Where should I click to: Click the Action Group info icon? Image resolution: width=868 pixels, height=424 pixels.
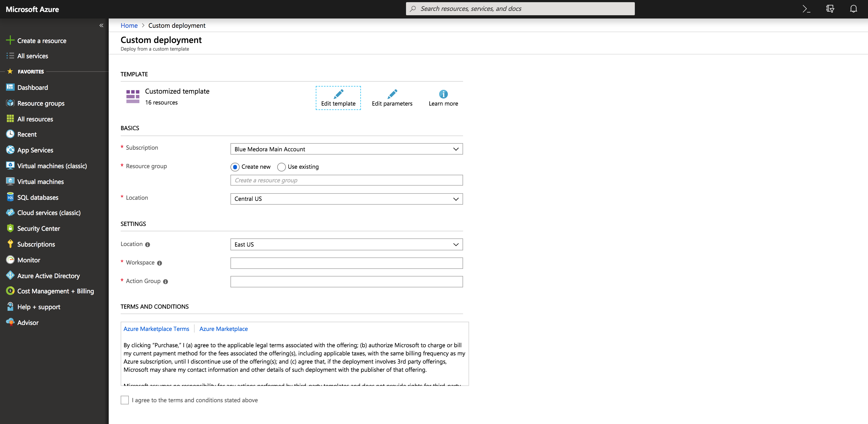tap(166, 282)
